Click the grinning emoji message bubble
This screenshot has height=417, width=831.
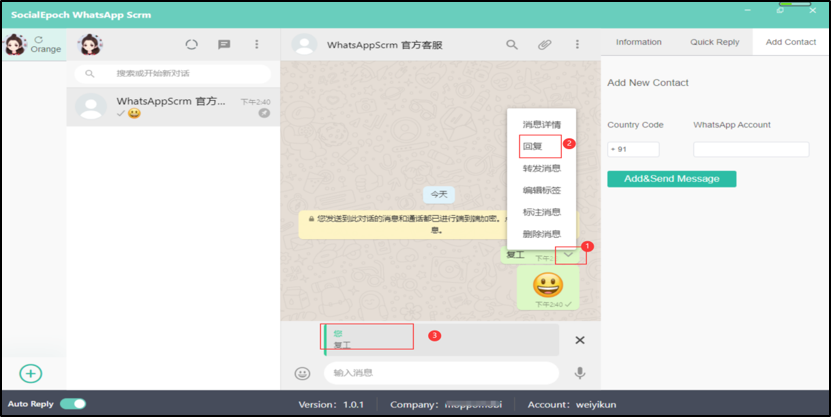point(548,288)
